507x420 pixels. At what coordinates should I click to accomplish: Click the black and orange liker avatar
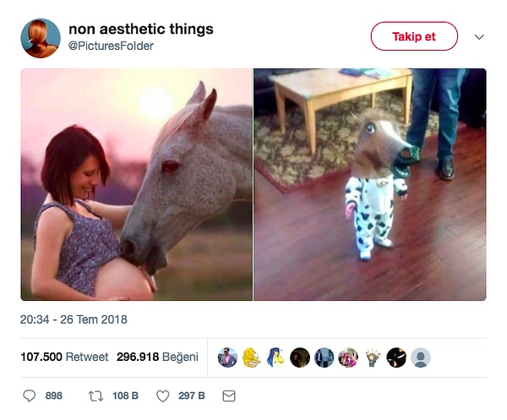[x=396, y=357]
